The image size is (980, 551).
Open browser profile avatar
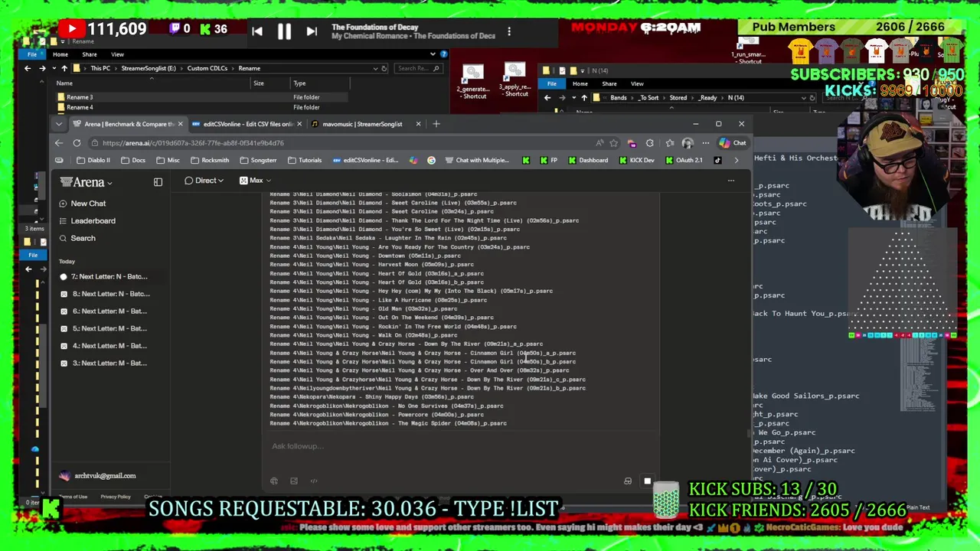[688, 143]
